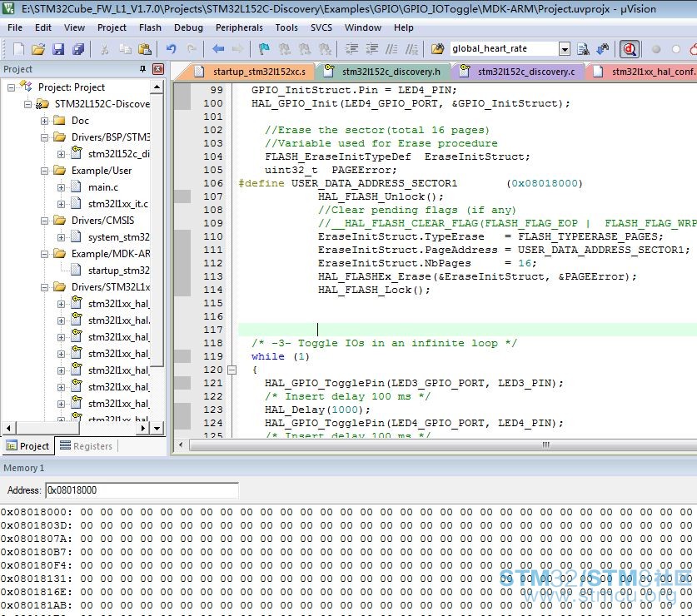Go to the previous bookmark
Image resolution: width=697 pixels, height=616 pixels.
pos(285,49)
